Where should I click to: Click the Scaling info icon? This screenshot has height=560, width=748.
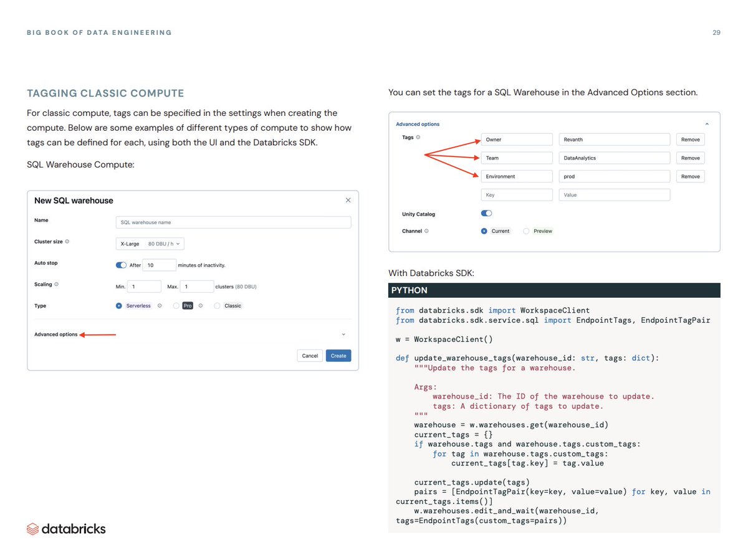coord(55,284)
